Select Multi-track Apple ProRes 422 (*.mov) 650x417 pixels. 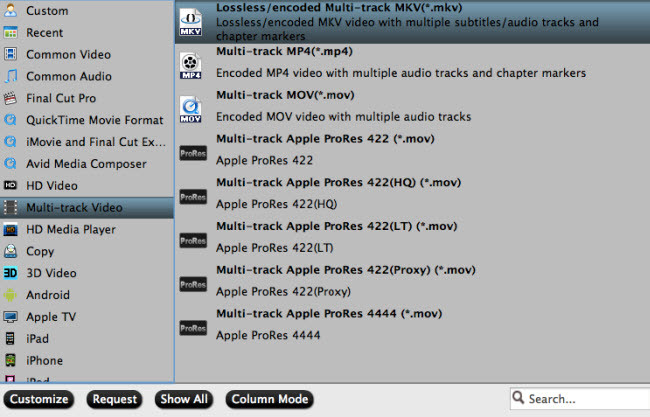click(412, 153)
